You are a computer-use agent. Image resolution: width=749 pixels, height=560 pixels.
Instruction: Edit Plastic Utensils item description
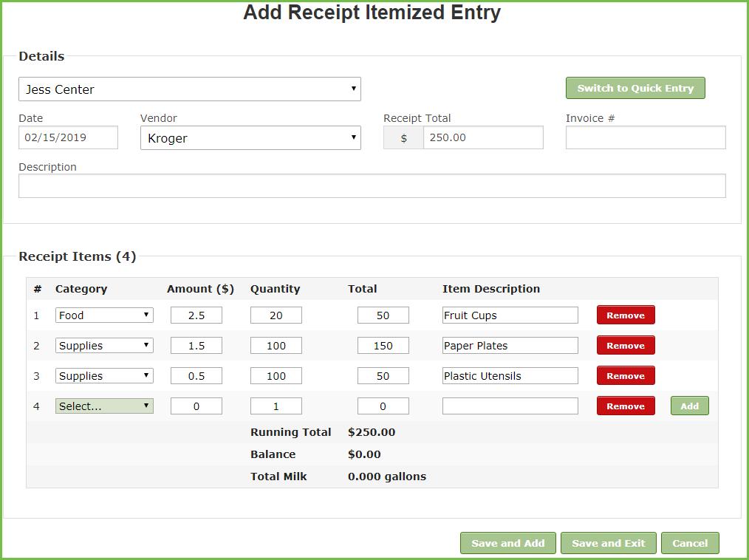[x=510, y=376]
